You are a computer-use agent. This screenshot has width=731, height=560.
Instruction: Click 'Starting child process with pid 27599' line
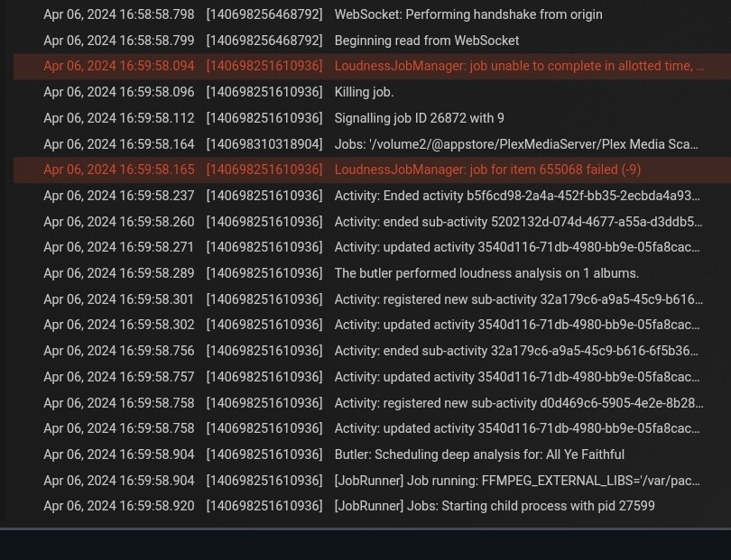click(x=494, y=506)
